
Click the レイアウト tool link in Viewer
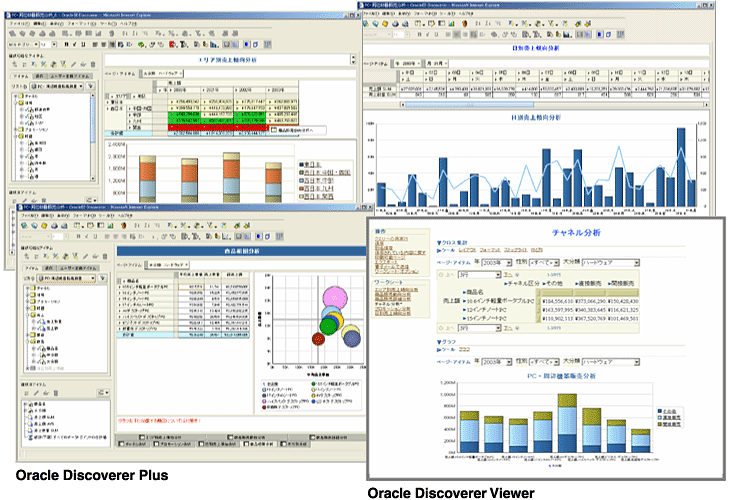467,250
